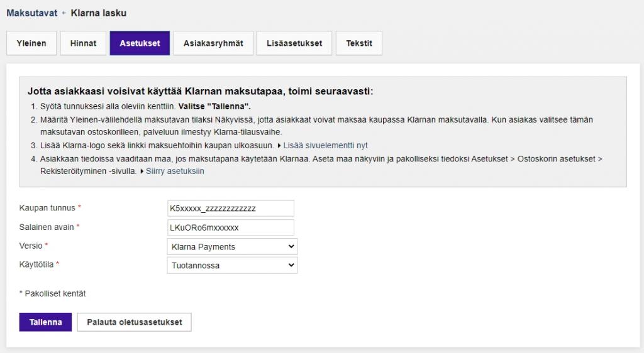Click the Versio label text
This screenshot has width=644, height=353.
point(31,246)
